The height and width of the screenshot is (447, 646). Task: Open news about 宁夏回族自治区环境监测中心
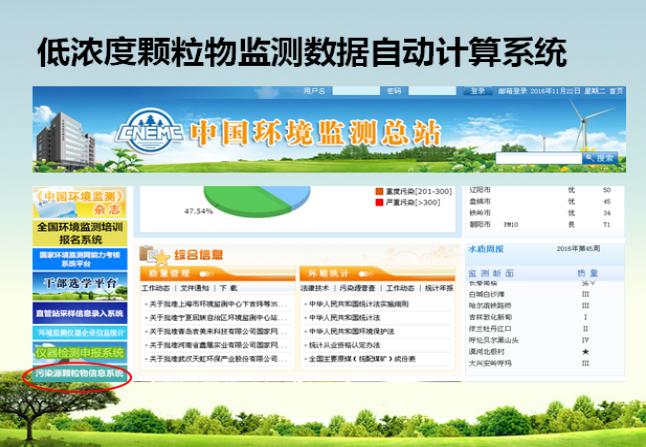point(218,318)
